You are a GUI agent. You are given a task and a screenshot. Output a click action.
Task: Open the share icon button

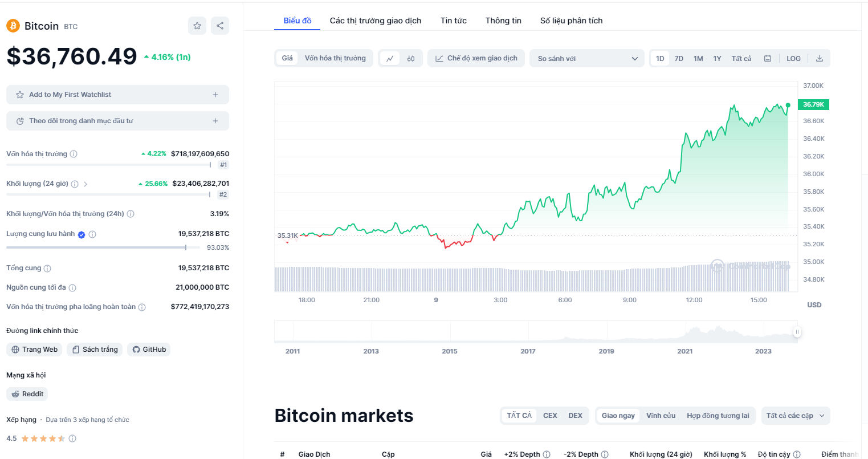[x=220, y=26]
